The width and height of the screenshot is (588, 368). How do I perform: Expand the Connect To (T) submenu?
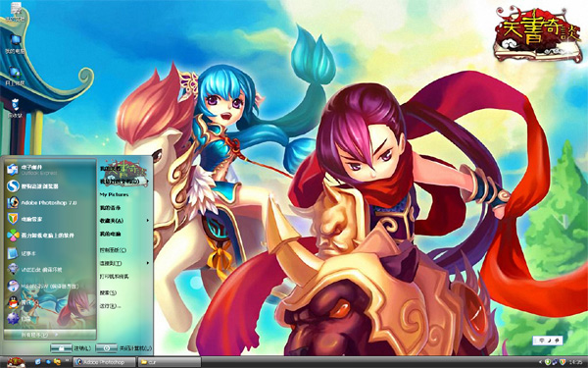[x=124, y=263]
